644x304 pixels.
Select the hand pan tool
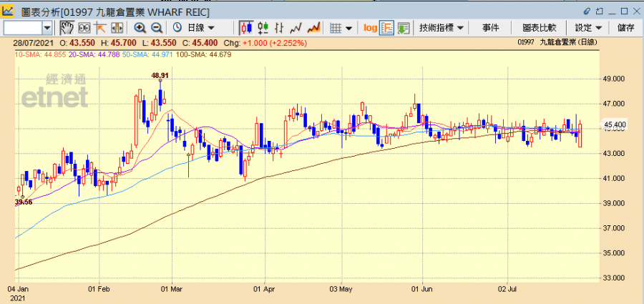[x=67, y=27]
